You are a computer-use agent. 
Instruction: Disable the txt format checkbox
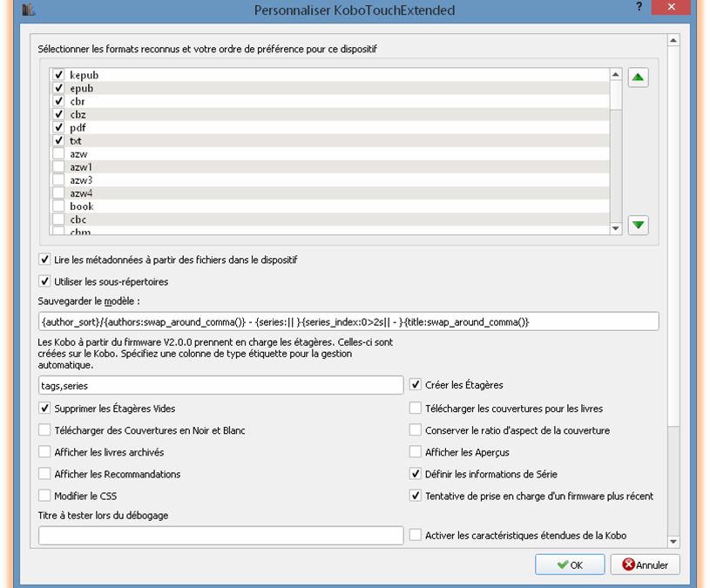[x=58, y=140]
